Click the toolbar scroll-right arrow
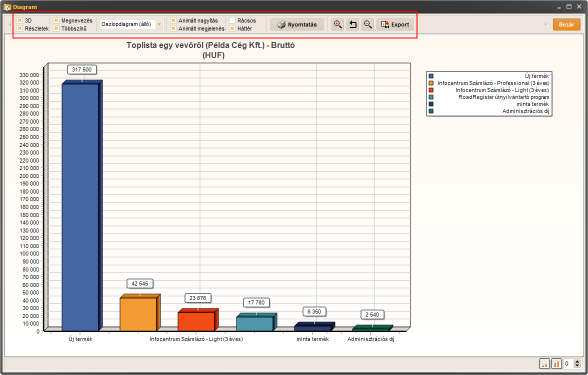The image size is (588, 375). 546,24
